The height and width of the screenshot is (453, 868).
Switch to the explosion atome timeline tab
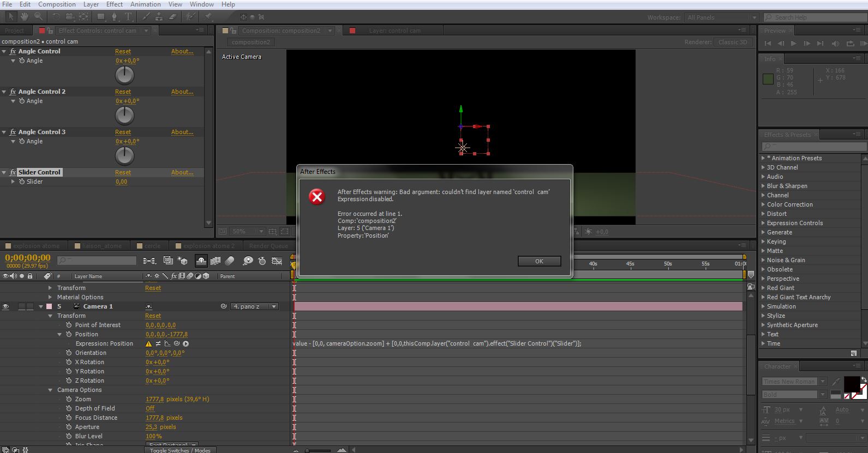click(x=37, y=246)
